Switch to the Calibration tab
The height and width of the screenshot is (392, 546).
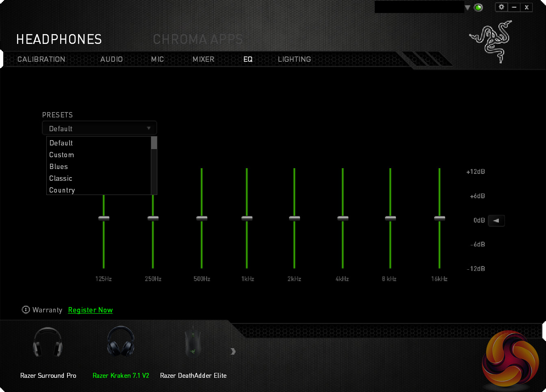[41, 59]
